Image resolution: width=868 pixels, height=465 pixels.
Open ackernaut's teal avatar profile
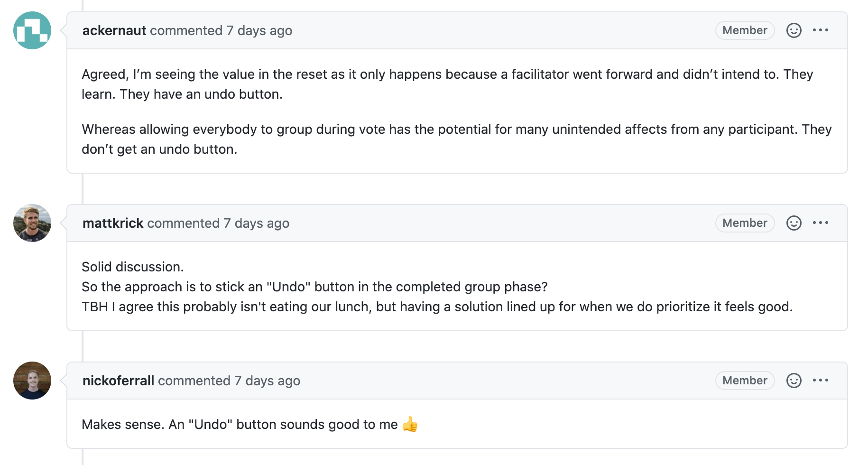[x=32, y=30]
